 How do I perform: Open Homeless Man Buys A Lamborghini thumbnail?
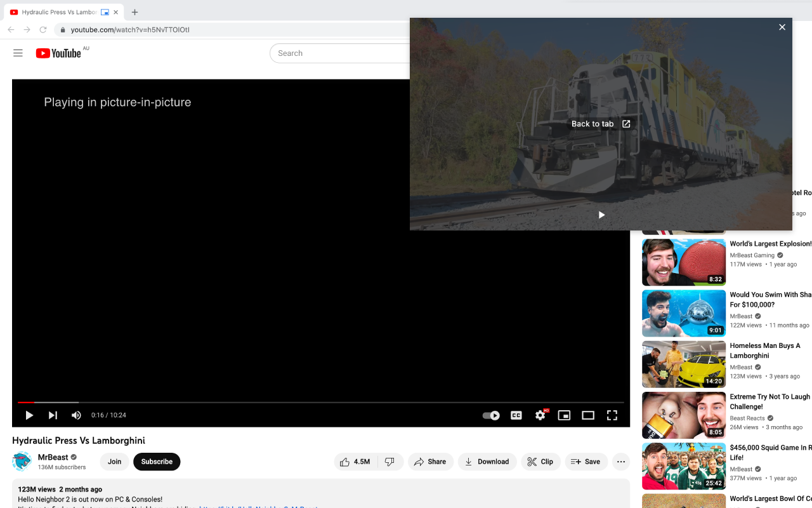684,364
